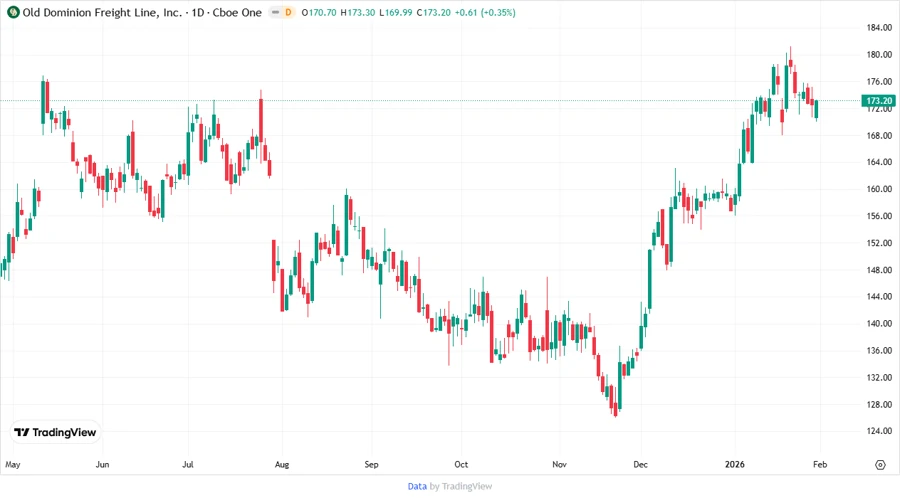Viewport: 900px width, 498px height.
Task: Toggle the grey minus session indicator
Action: point(276,12)
